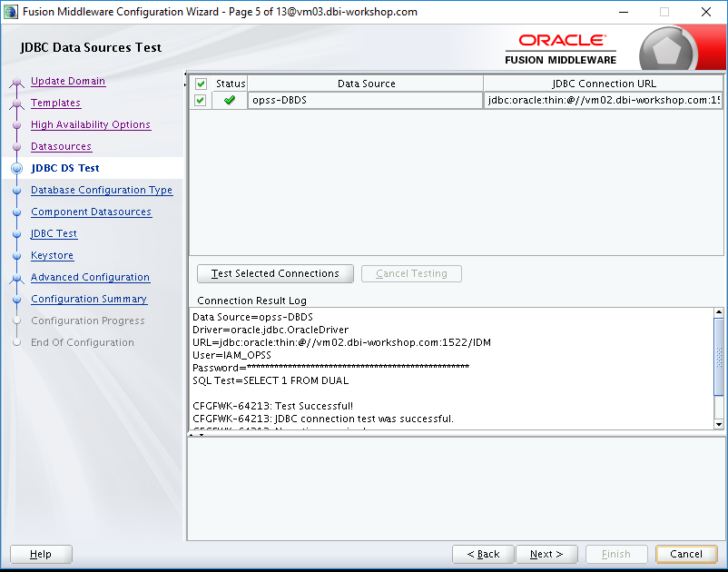Sort by the Data Source column header
The image size is (728, 572).
pos(366,84)
